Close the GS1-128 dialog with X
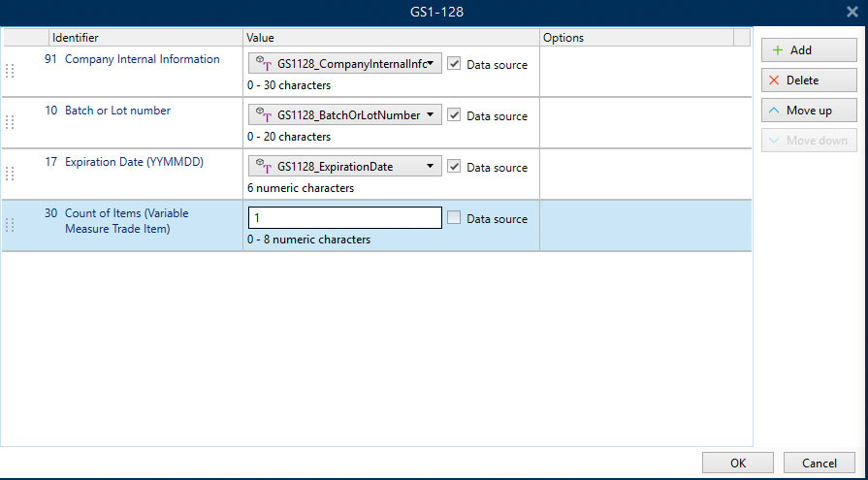 852,12
